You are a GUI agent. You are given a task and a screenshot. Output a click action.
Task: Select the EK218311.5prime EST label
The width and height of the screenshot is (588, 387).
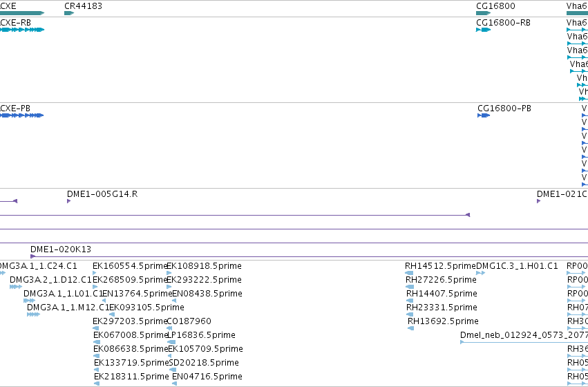131,377
